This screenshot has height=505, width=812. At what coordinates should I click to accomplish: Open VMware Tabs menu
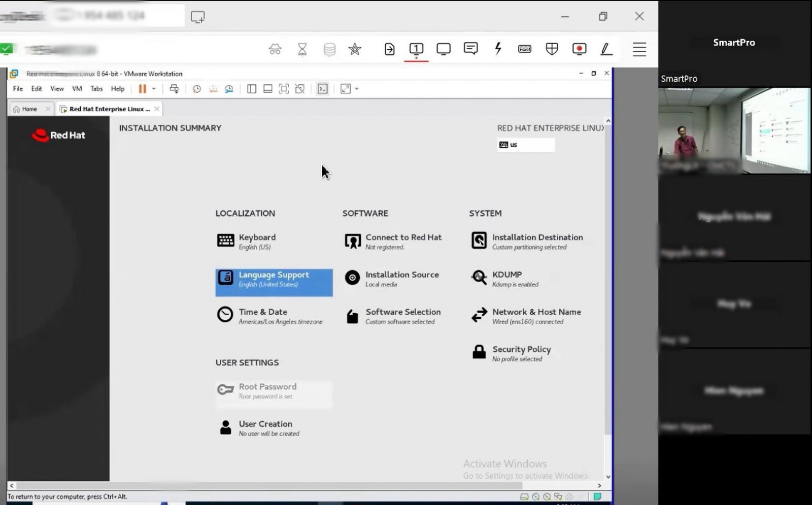[96, 89]
